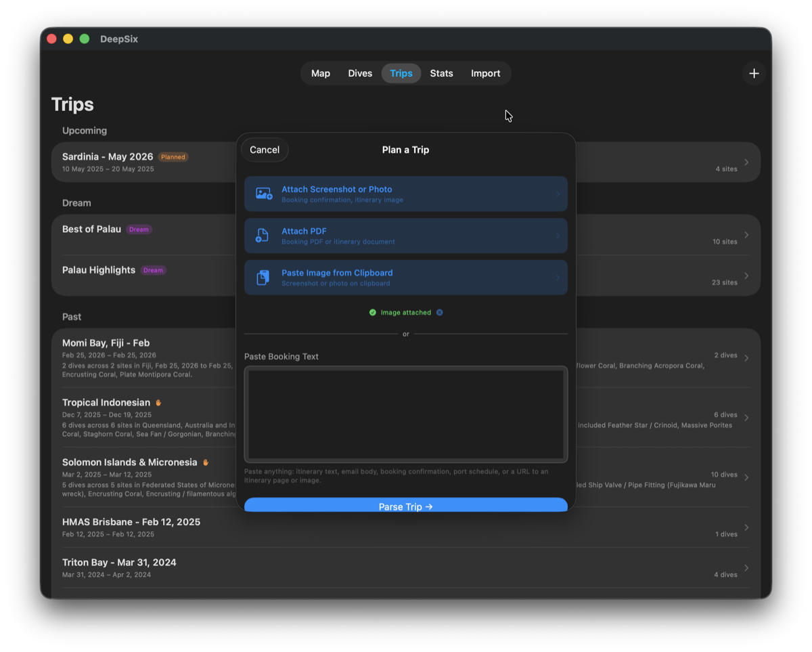This screenshot has width=812, height=652.
Task: Click the Paste Booking Text label
Action: (x=281, y=357)
